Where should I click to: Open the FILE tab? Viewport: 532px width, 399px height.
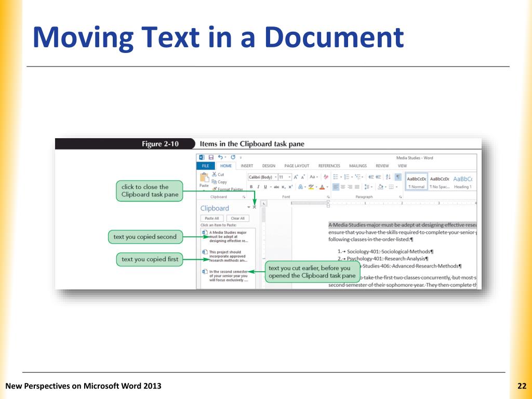pyautogui.click(x=206, y=166)
